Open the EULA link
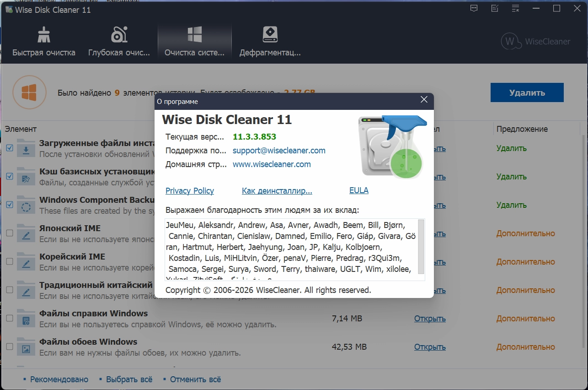This screenshot has height=390, width=588. (x=359, y=191)
